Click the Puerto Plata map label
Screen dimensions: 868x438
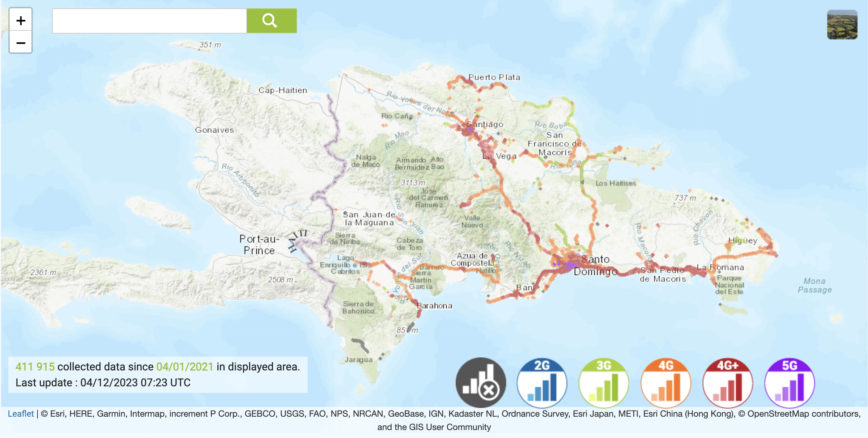click(x=494, y=77)
